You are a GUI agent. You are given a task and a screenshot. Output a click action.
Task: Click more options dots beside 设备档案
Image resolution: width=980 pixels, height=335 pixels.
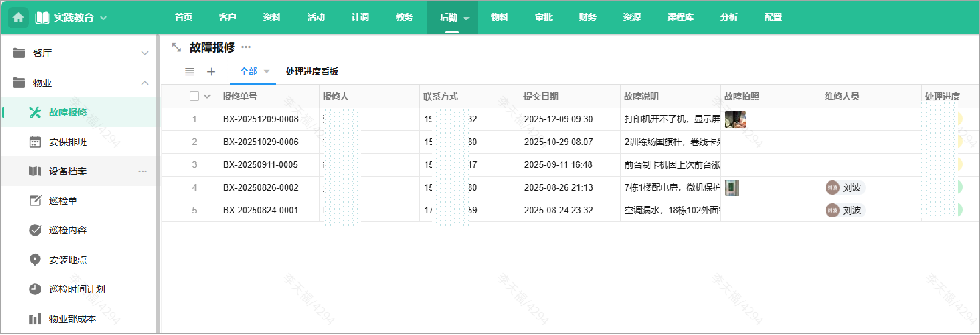tap(142, 171)
